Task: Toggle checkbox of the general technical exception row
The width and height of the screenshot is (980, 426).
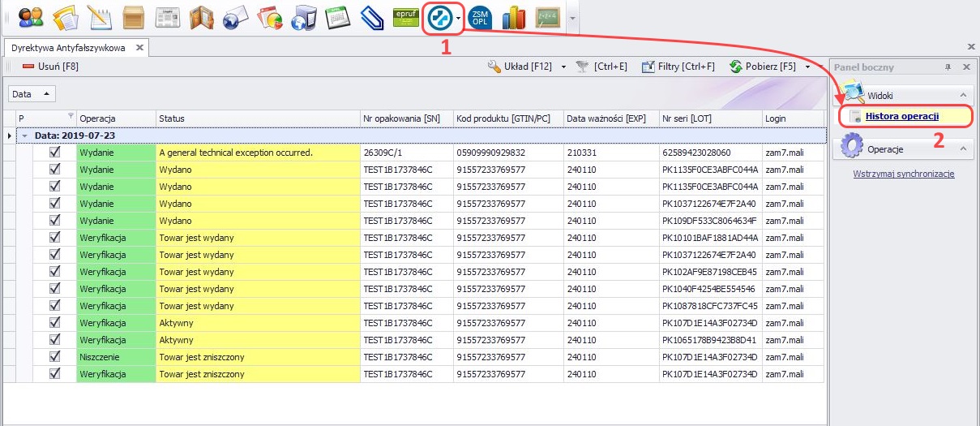Action: tap(55, 152)
